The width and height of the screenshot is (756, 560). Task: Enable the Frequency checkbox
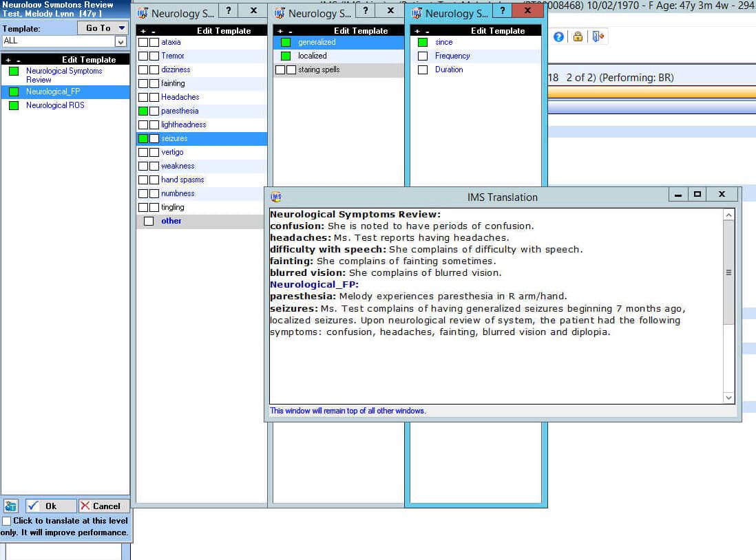(423, 56)
